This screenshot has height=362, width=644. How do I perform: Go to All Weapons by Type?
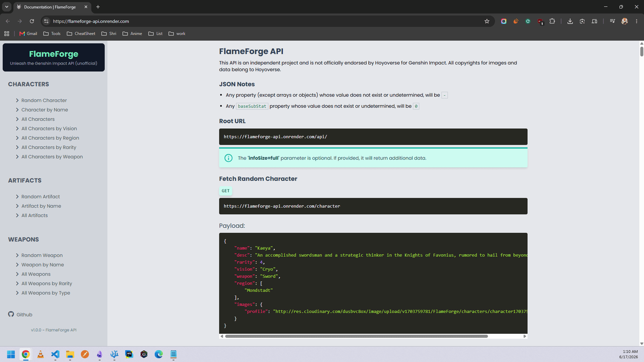click(45, 293)
